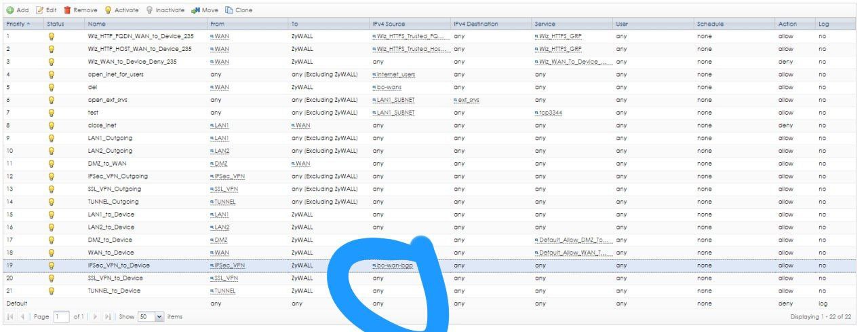
Task: Click the Move toolbar button
Action: coord(204,10)
